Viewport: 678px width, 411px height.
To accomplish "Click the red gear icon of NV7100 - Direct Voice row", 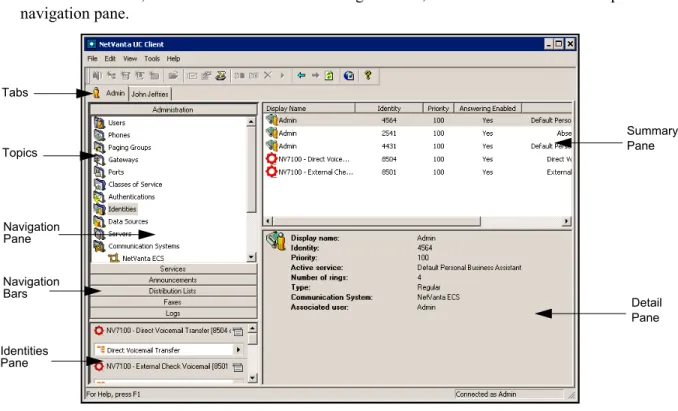I will pyautogui.click(x=271, y=159).
